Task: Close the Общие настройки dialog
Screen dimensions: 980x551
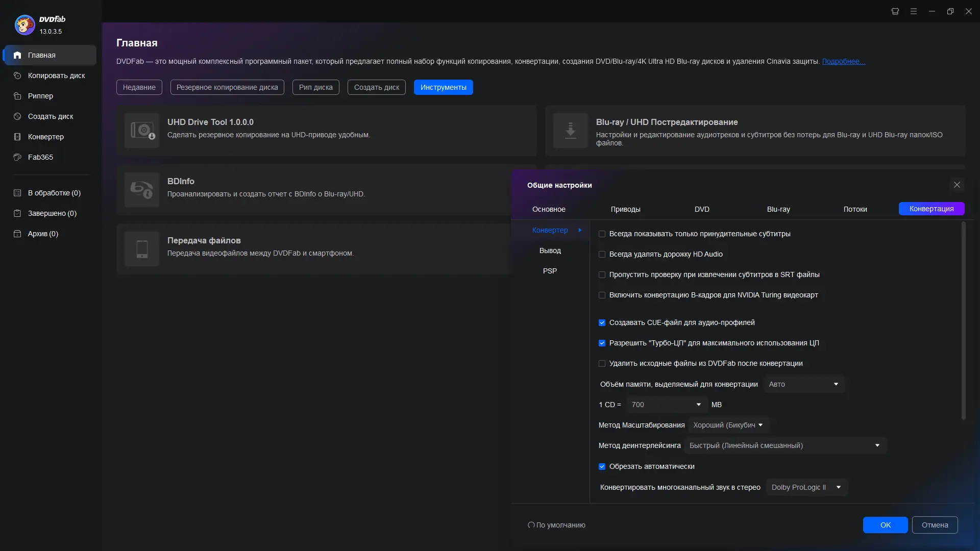Action: pos(957,185)
